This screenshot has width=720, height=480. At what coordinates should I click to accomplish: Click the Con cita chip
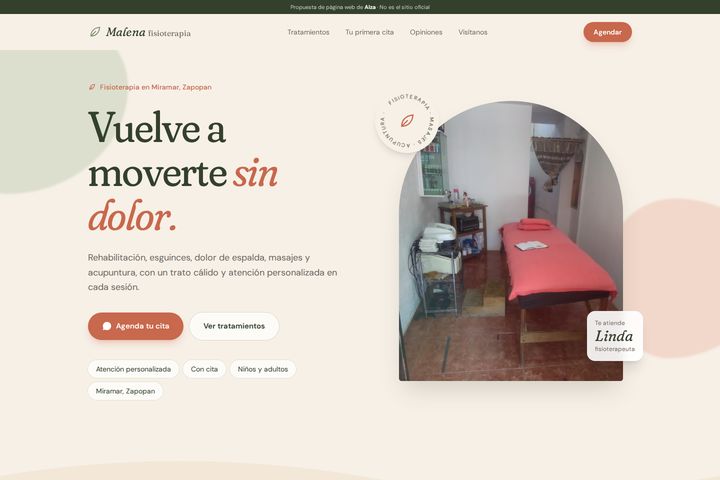204,369
